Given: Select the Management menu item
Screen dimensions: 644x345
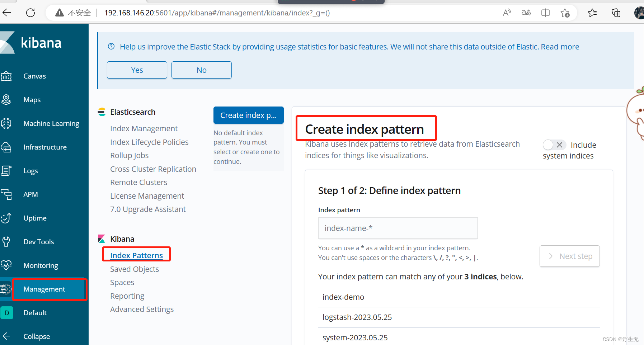Looking at the screenshot, I should click(x=44, y=289).
